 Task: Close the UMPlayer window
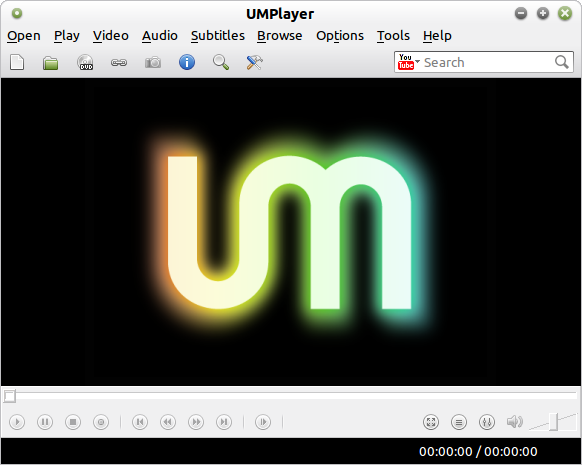click(565, 14)
